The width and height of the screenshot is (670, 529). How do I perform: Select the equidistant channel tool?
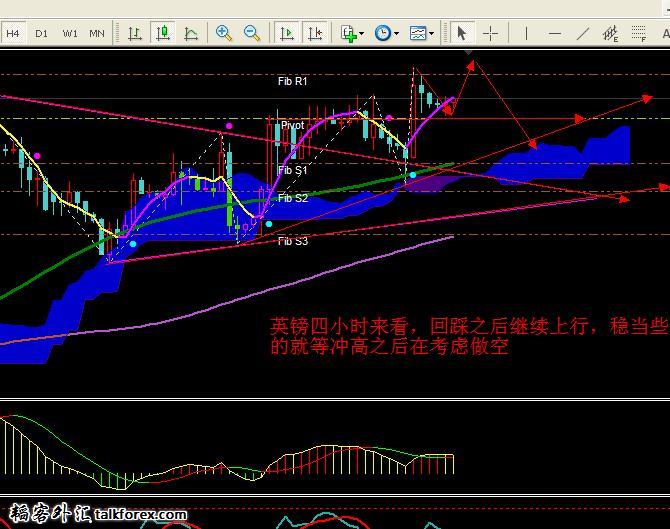point(611,33)
